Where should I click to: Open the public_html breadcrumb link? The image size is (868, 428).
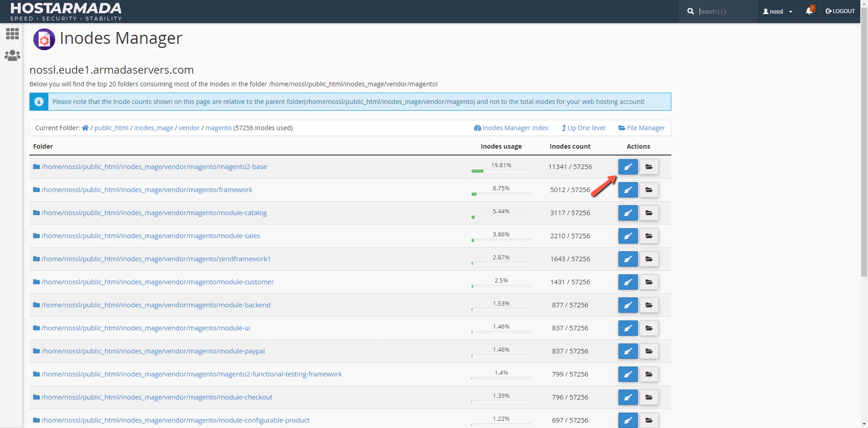[x=111, y=128]
